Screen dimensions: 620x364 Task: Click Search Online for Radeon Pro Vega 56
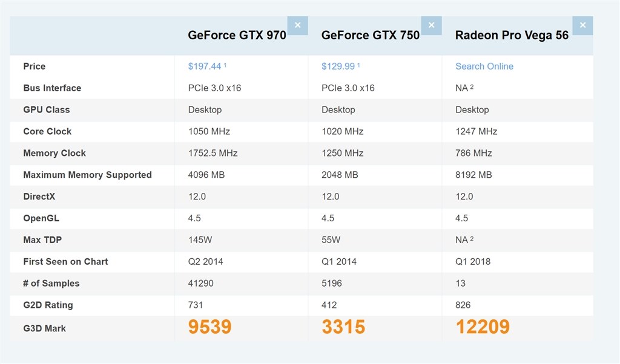pos(484,66)
